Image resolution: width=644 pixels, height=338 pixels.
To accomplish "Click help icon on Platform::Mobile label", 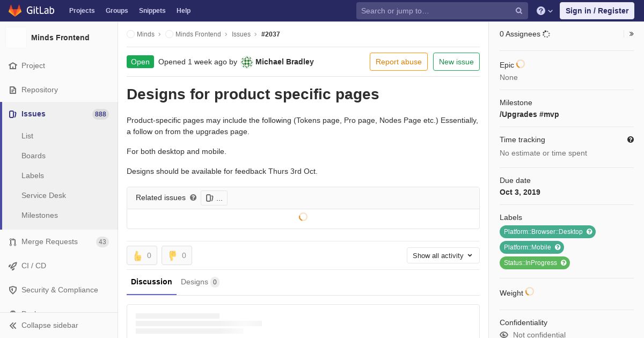I will point(558,247).
